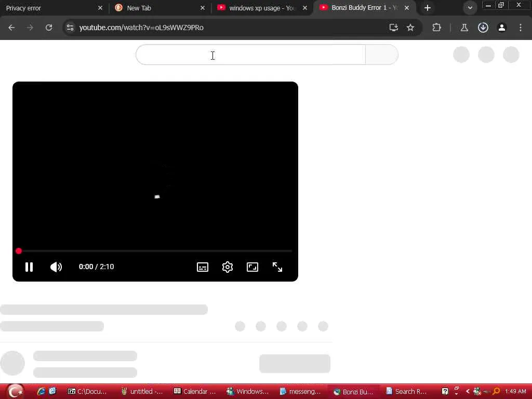Toggle subtitles/closed captions on the video
Screen dimensions: 532x399
point(203,267)
